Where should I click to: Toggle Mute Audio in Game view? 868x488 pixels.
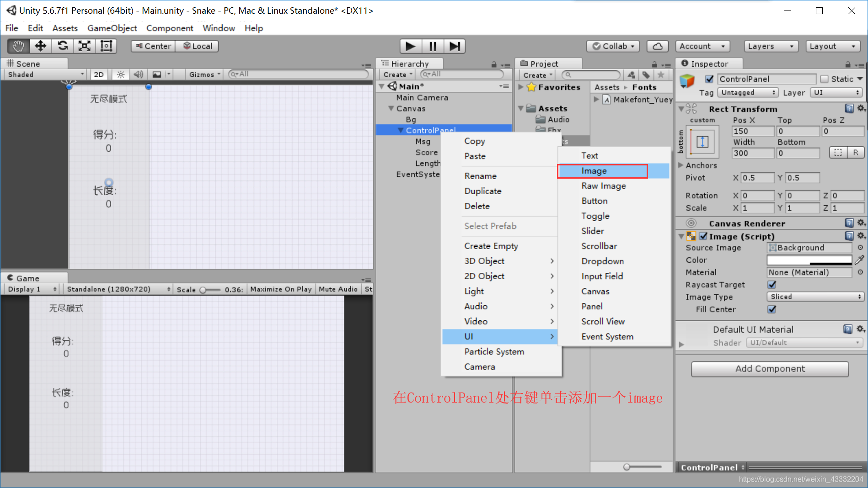(x=338, y=289)
